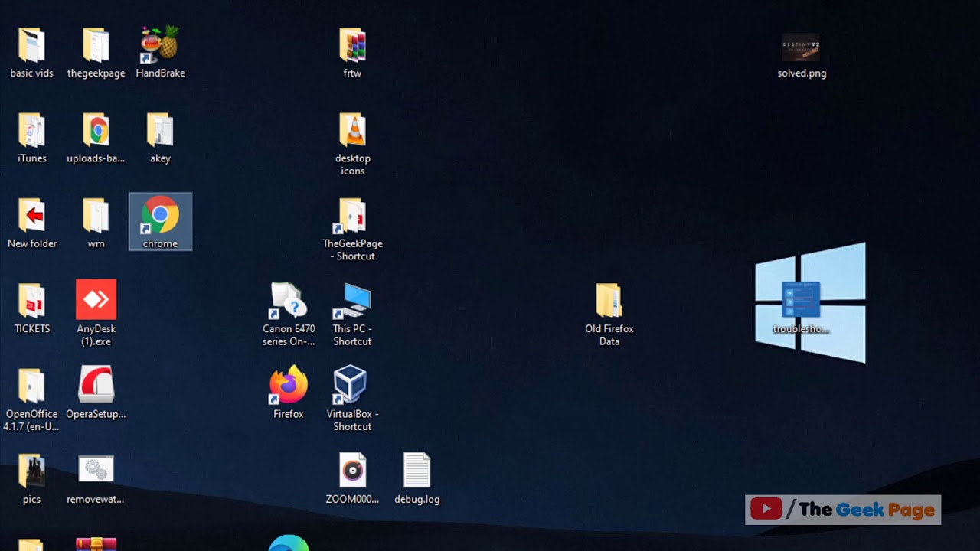Select the pics folder icon
Image resolution: width=980 pixels, height=551 pixels.
coord(32,471)
